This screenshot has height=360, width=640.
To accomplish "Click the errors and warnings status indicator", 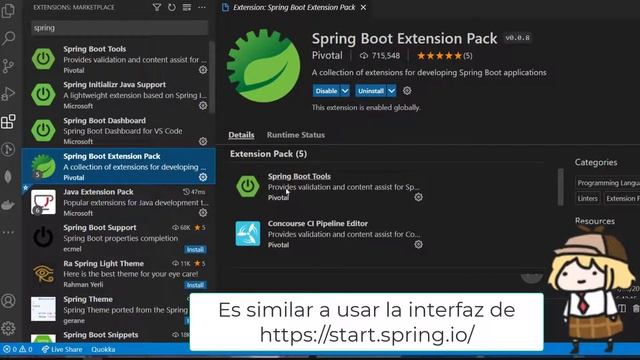I will coord(18,349).
